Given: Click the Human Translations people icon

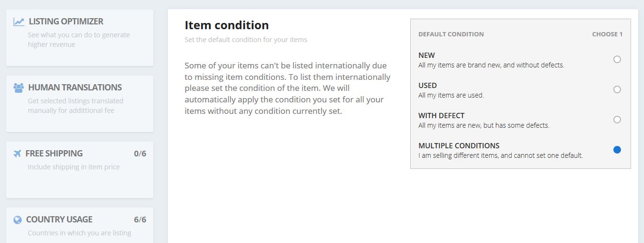Looking at the screenshot, I should pos(19,88).
